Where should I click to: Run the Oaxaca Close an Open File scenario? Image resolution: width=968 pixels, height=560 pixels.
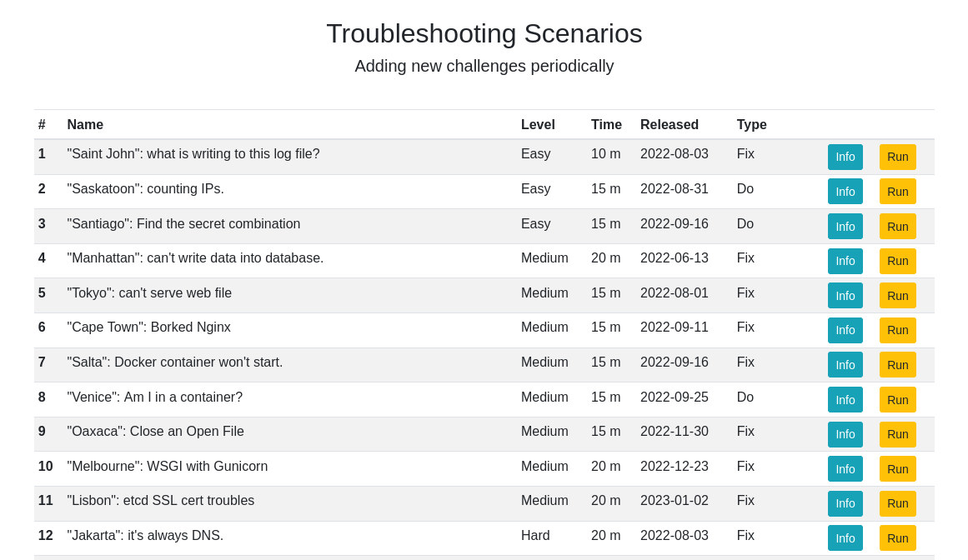coord(898,434)
